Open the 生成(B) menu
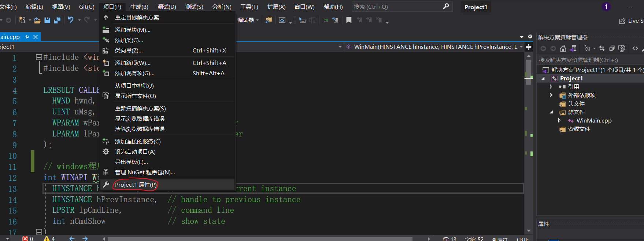 click(x=139, y=7)
